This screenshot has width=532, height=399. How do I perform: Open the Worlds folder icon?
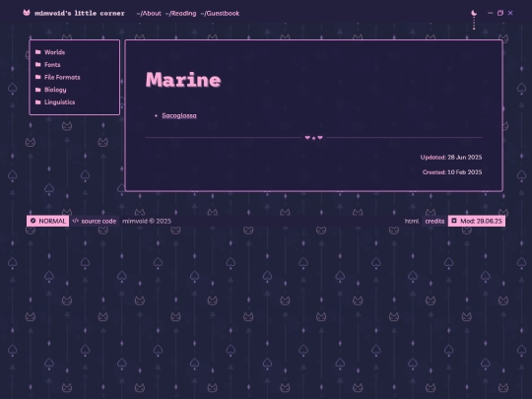[38, 52]
